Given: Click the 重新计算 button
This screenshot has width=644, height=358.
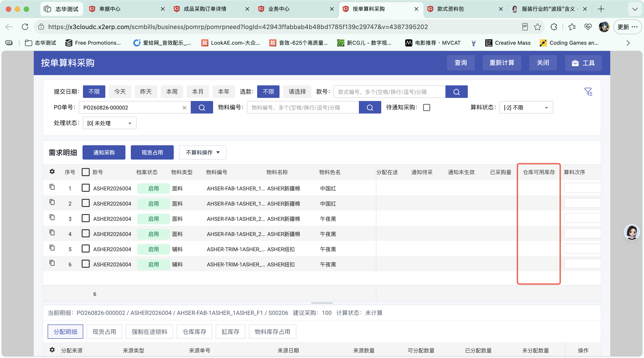Looking at the screenshot, I should click(502, 63).
